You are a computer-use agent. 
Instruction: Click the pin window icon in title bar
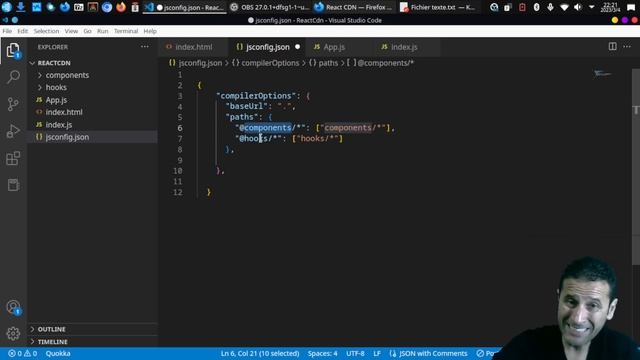click(15, 20)
